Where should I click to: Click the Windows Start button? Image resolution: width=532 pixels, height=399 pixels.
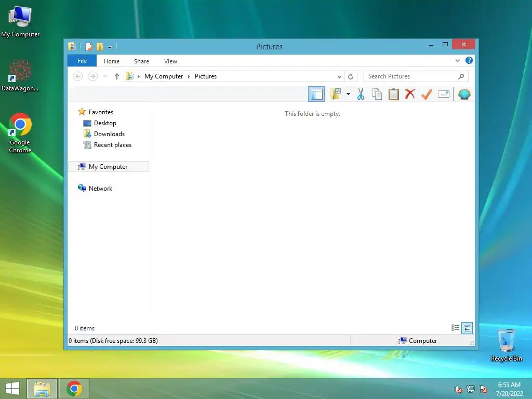12,389
